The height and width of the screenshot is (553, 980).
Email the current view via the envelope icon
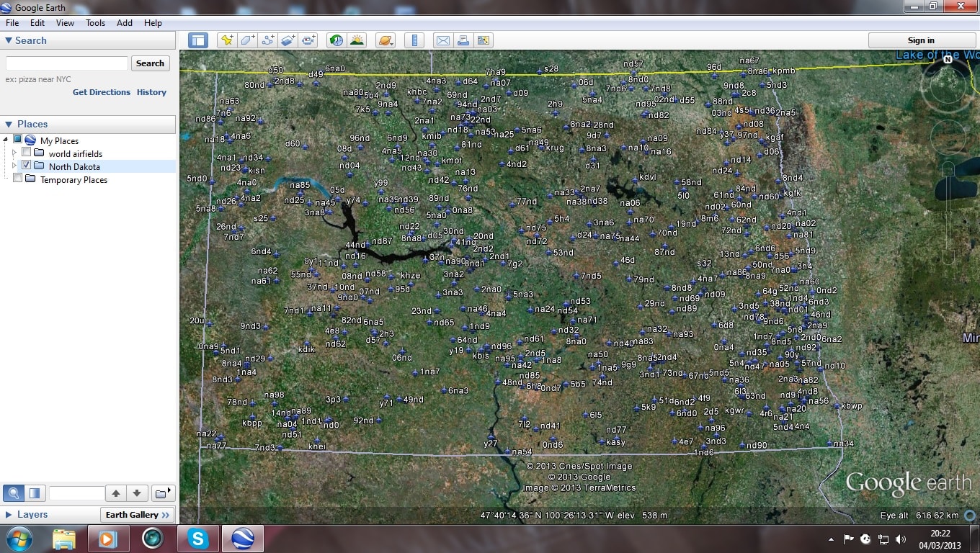(x=442, y=40)
